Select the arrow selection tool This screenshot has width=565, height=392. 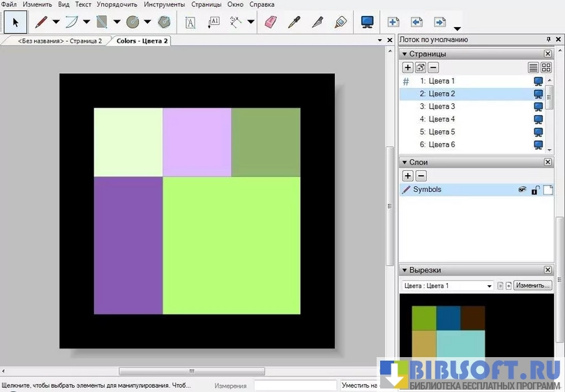pyautogui.click(x=15, y=22)
